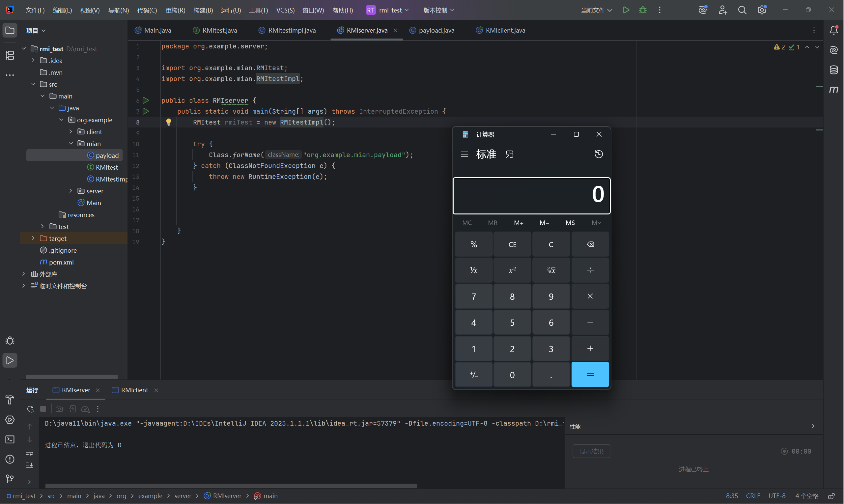
Task: Switch to payload.java editor tab
Action: click(x=432, y=30)
